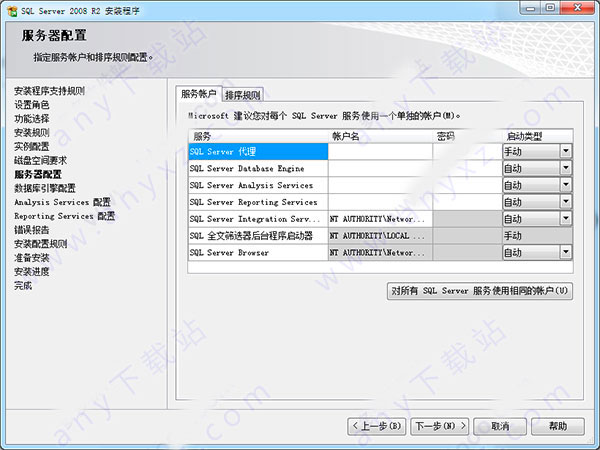Click 实例配置 step in sidebar
The image size is (600, 450).
32,147
